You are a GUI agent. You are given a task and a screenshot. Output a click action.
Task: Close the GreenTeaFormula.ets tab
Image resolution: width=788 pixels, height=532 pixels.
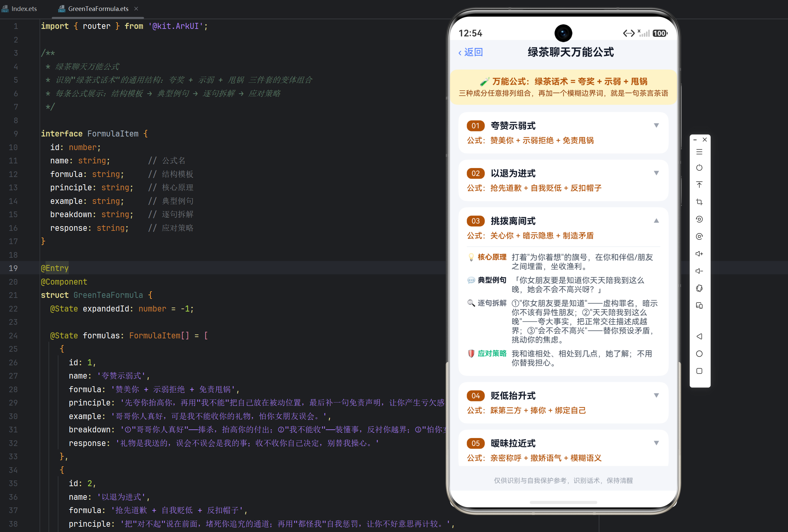click(x=136, y=9)
